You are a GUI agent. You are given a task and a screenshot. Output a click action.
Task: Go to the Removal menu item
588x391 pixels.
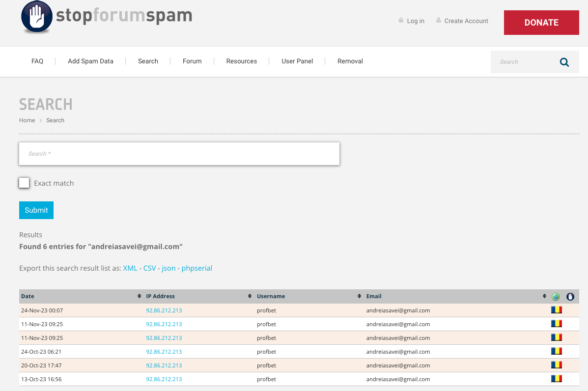350,61
